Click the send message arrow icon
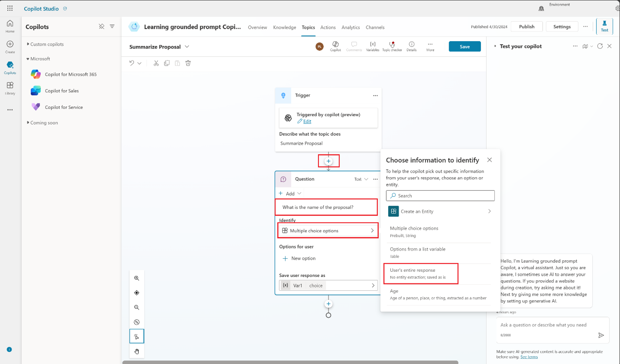Image resolution: width=620 pixels, height=364 pixels. (x=601, y=335)
